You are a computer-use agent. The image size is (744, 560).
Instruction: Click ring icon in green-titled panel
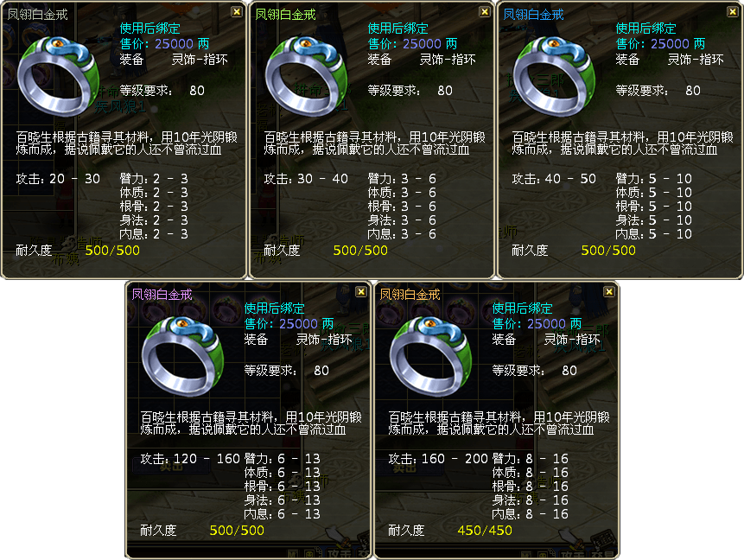307,76
